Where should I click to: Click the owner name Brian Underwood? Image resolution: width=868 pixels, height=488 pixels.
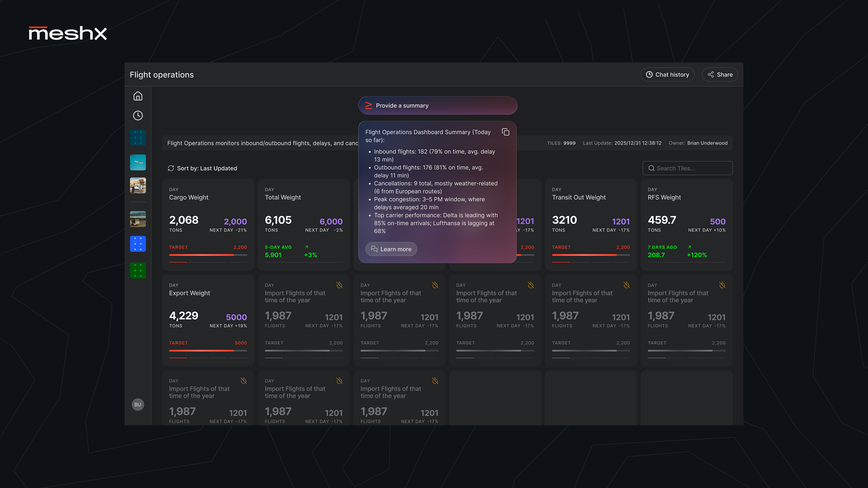[x=707, y=143]
